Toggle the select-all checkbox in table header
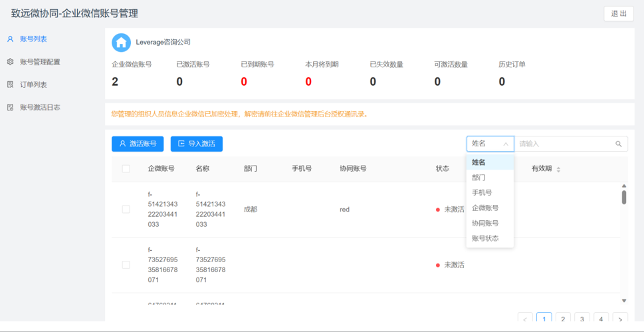The height and width of the screenshot is (332, 644). pos(126,169)
